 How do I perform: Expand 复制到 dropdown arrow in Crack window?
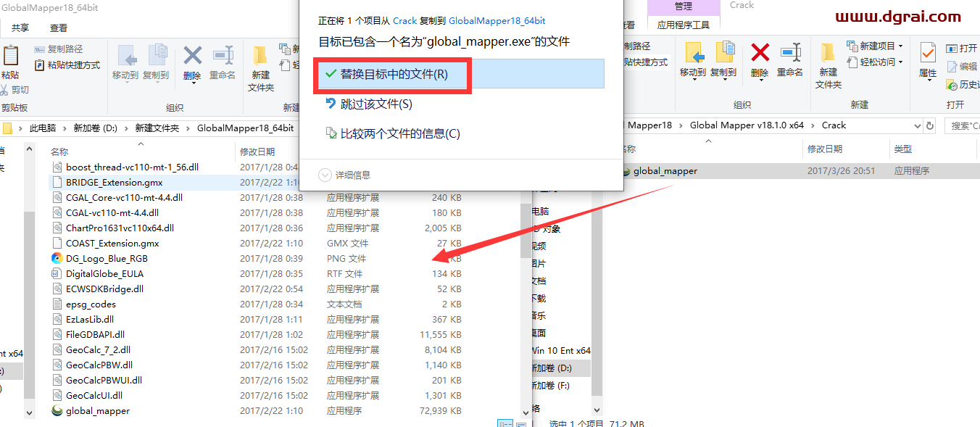point(723,80)
